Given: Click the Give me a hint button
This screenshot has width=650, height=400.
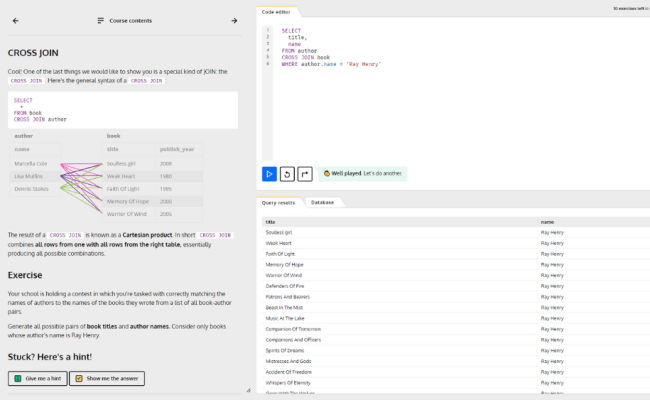Looking at the screenshot, I should point(38,378).
